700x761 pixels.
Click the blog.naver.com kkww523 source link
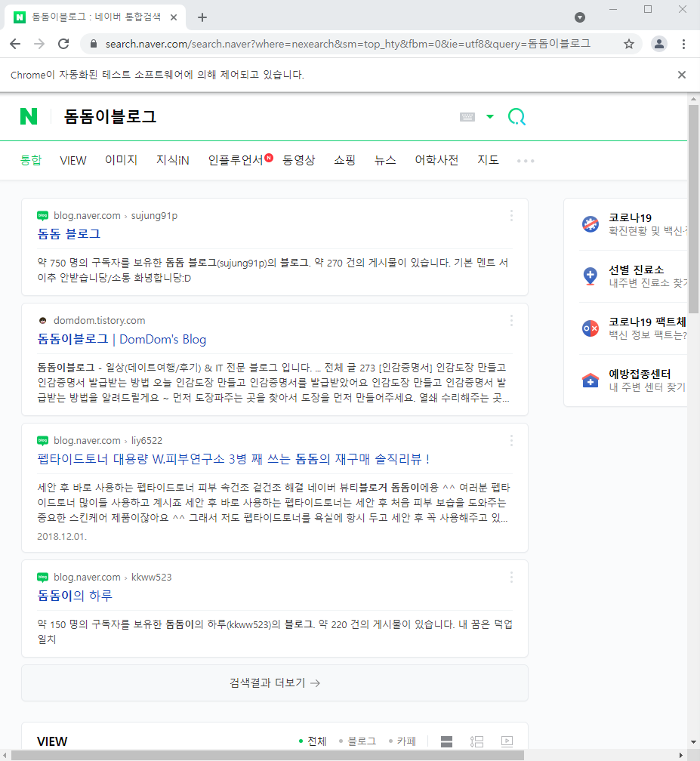[x=104, y=577]
